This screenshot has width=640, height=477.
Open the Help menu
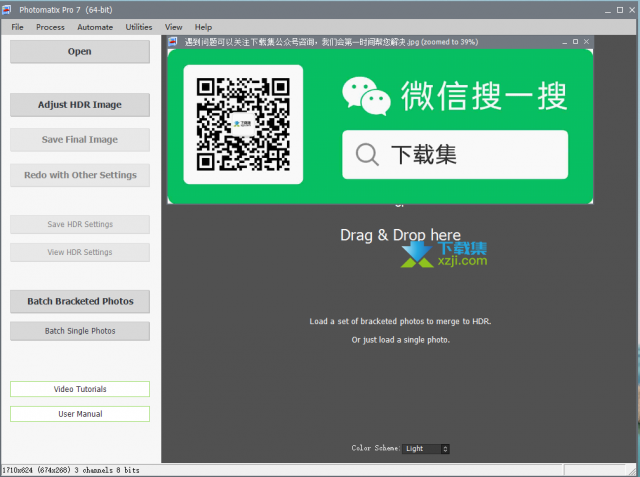click(x=203, y=27)
